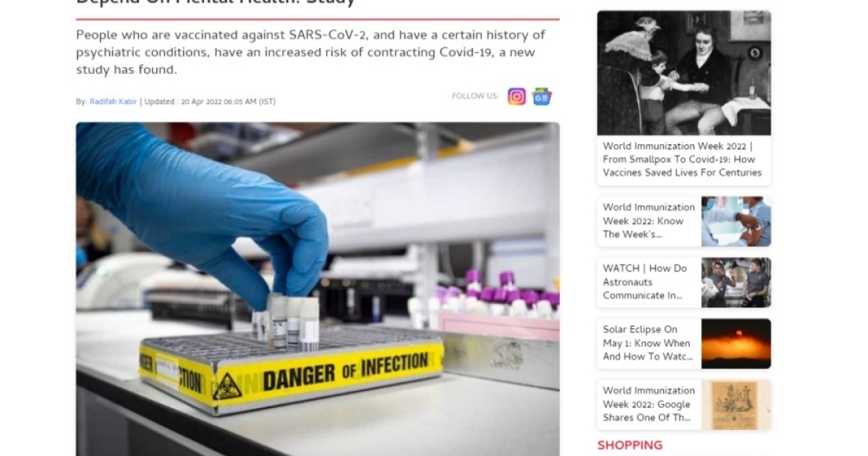Read 'From Smallpox To Covid-19' vaccines article
Viewport: 868px width, 456px height.
point(682,159)
